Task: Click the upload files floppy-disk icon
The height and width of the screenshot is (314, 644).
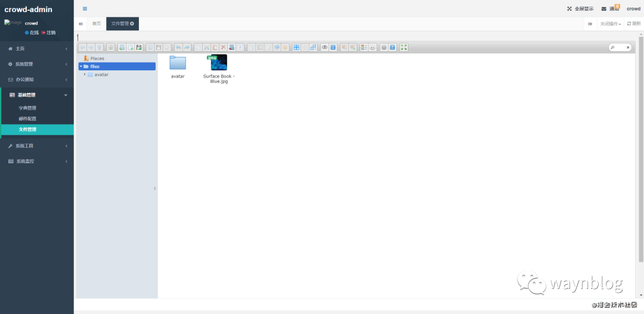Action: (x=139, y=47)
